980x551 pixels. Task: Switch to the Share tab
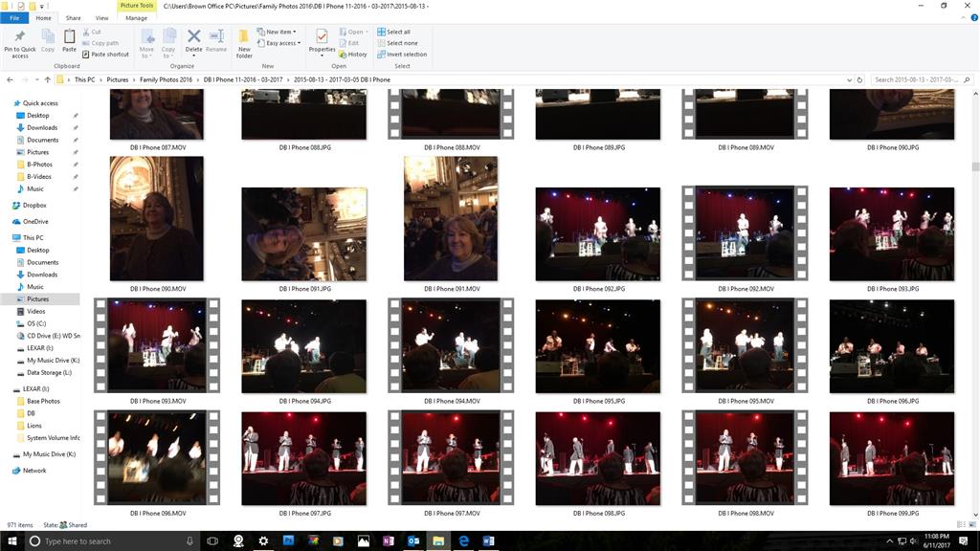pos(73,18)
